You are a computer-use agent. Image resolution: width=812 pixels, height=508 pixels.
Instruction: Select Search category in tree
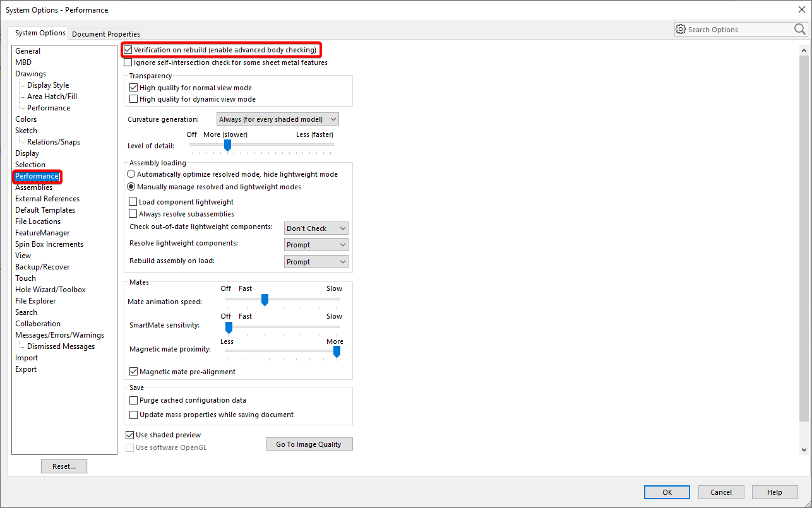27,312
